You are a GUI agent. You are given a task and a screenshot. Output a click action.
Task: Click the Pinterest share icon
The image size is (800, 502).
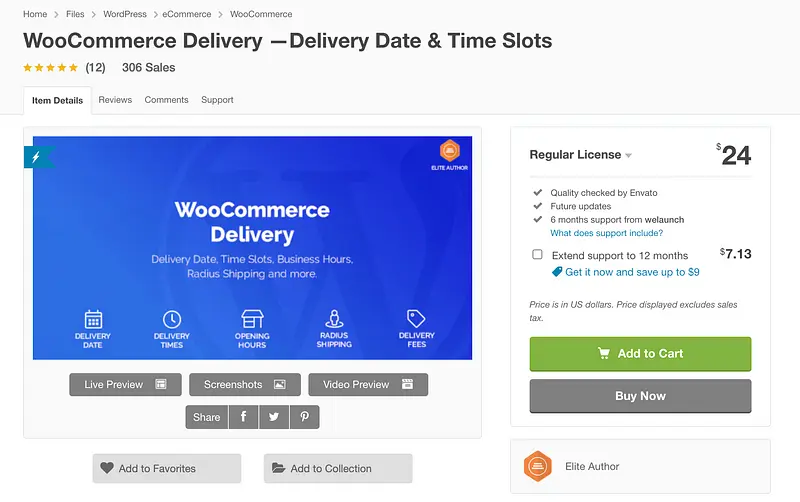pyautogui.click(x=304, y=417)
